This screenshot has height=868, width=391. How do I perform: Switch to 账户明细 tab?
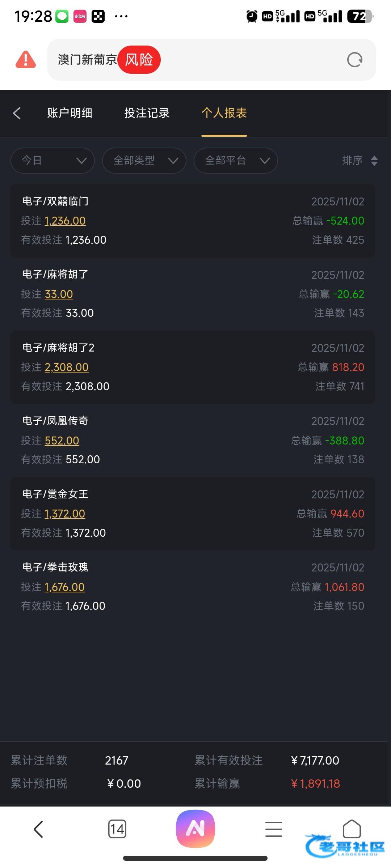point(70,113)
